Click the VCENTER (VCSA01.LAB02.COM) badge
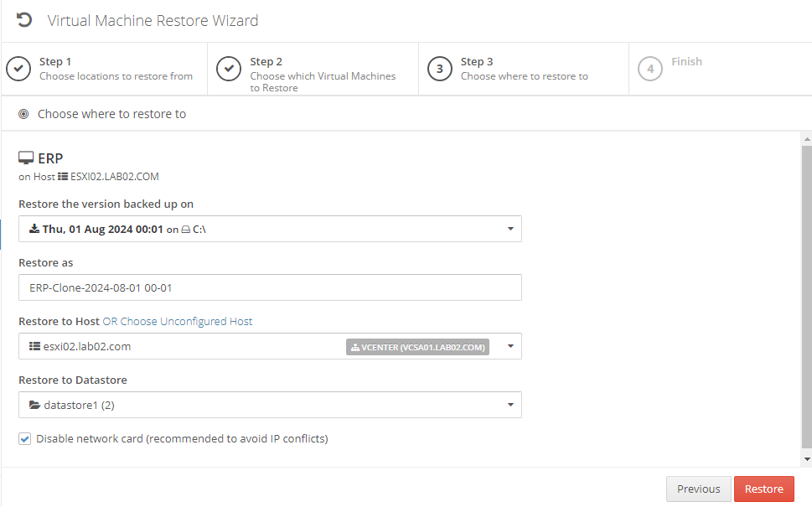Screen dimensions: 812x507 pos(417,347)
